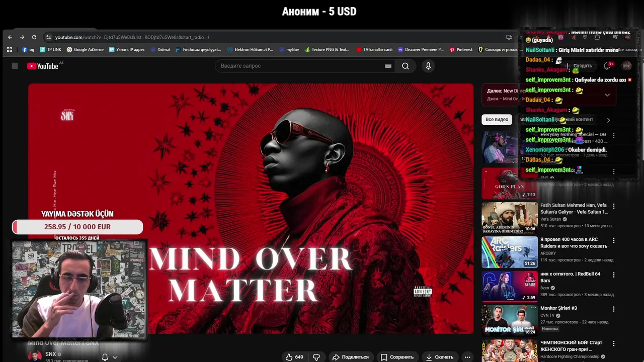
Task: Open the Google AdSense bookmark
Action: (85, 50)
